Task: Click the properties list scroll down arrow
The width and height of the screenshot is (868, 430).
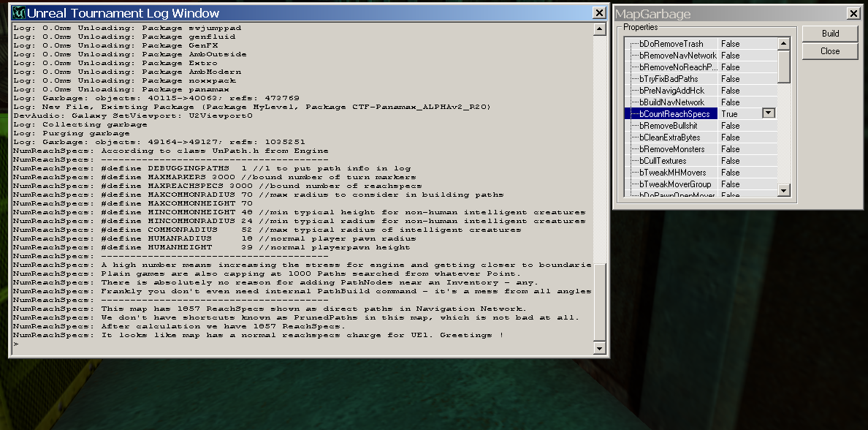Action: (x=783, y=190)
